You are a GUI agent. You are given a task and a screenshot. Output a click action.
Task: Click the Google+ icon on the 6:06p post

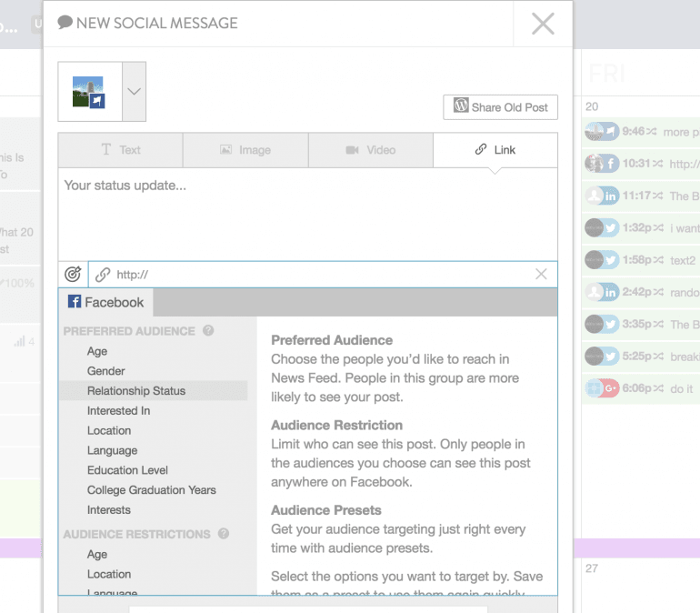(x=610, y=388)
